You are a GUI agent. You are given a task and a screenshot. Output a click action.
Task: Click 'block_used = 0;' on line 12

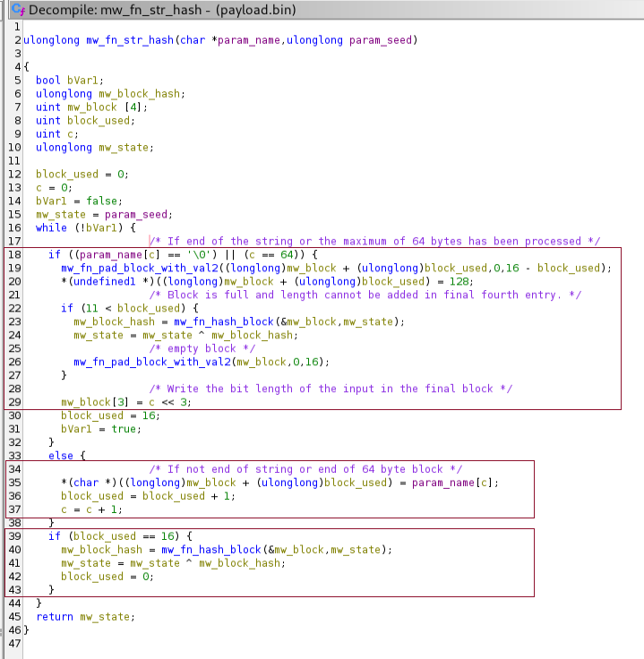point(82,175)
